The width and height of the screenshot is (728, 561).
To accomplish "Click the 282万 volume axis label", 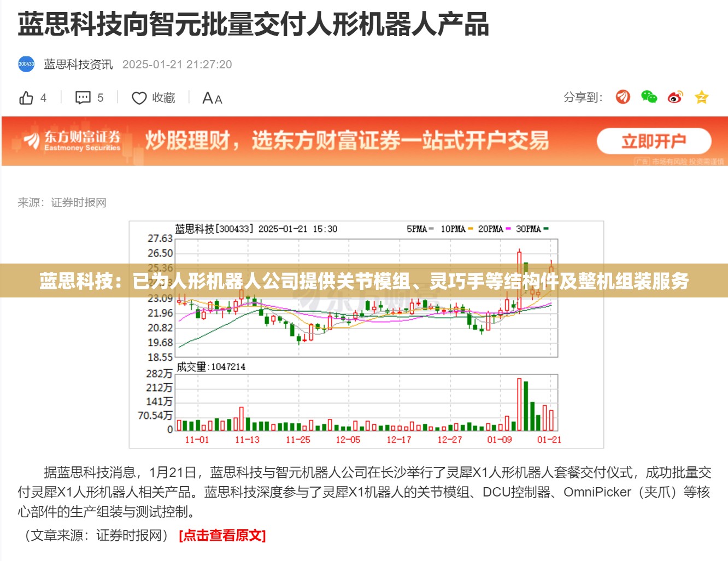I will tap(159, 373).
